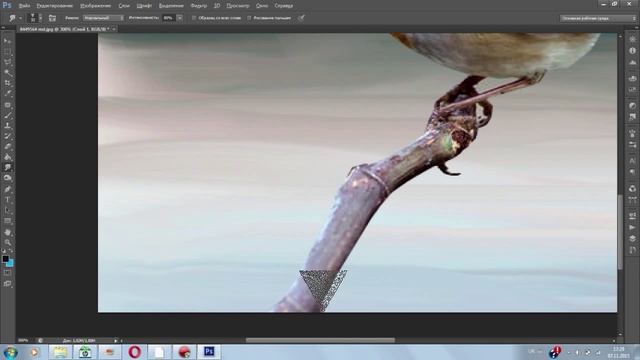Expand the status bar info arrow
Image resolution: width=640 pixels, height=360 pixels.
116,340
